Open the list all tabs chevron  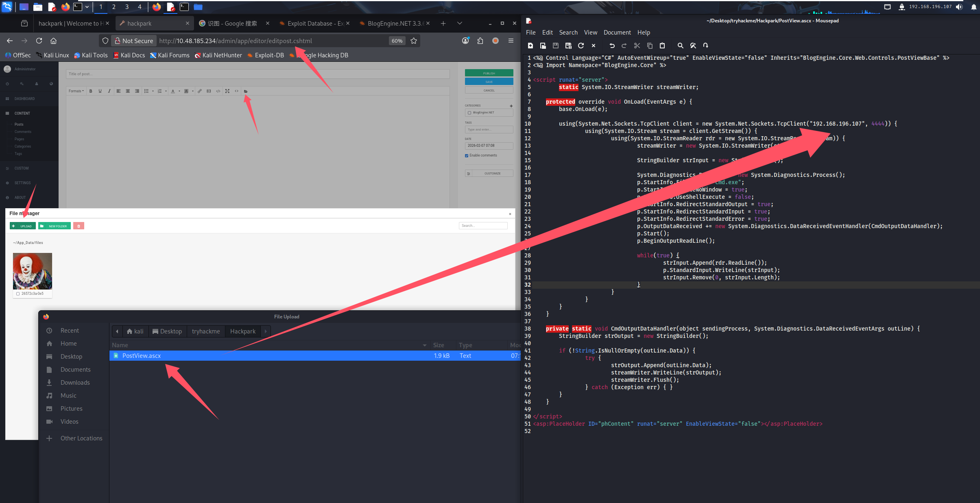(460, 23)
